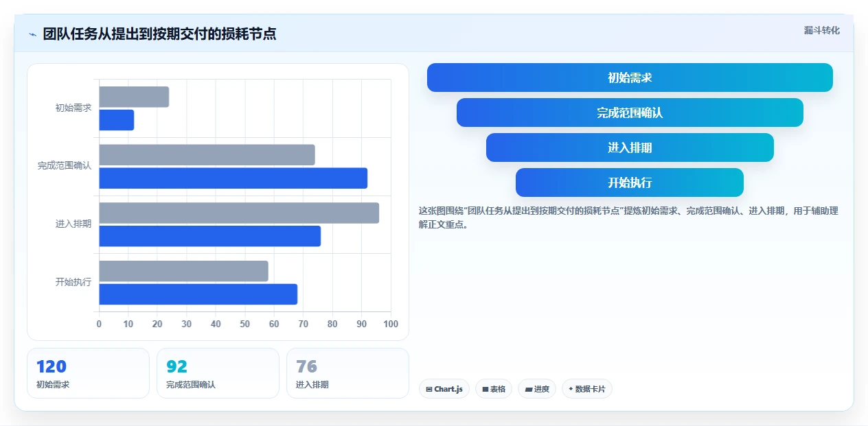Click the blue bar for 进入排期
This screenshot has height=426, width=868.
(210, 236)
